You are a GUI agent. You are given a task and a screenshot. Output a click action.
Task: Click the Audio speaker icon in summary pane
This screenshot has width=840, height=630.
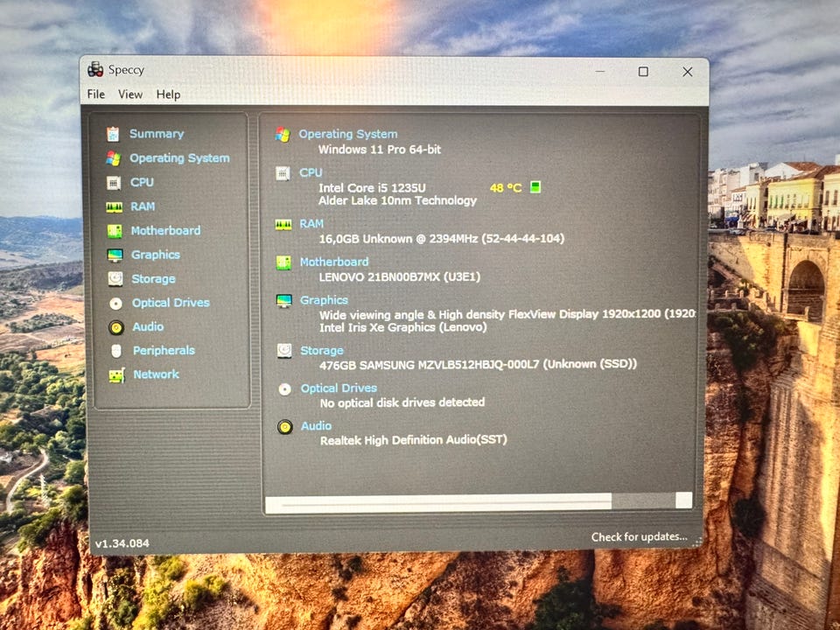pos(285,427)
